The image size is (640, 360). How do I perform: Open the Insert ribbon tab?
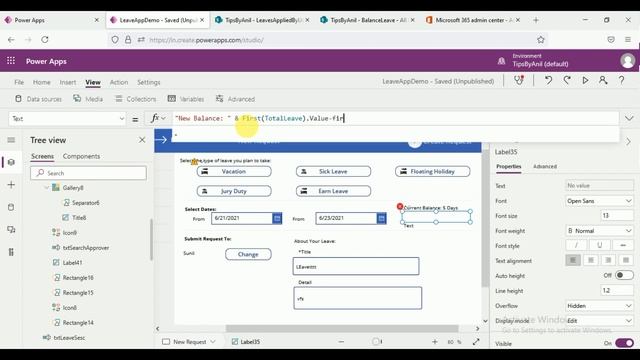tap(68, 82)
